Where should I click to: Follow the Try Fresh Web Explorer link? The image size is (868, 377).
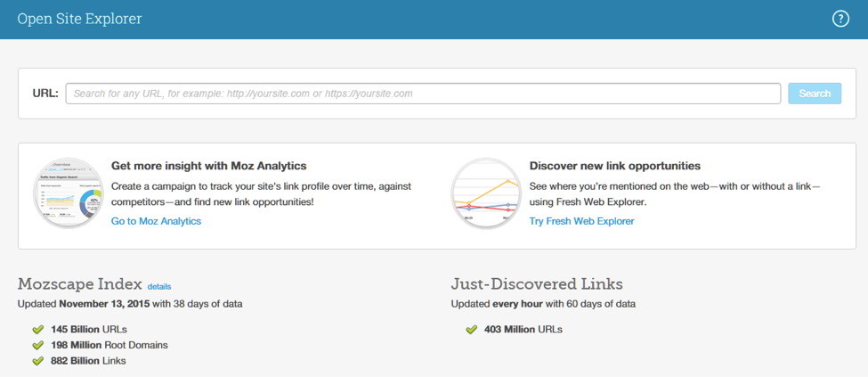click(581, 221)
